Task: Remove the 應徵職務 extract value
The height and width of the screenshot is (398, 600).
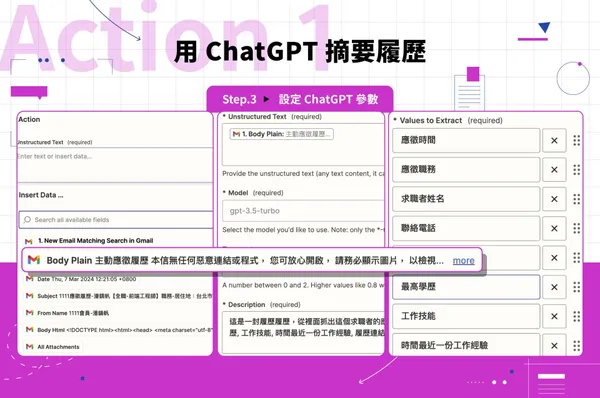Action: point(554,170)
